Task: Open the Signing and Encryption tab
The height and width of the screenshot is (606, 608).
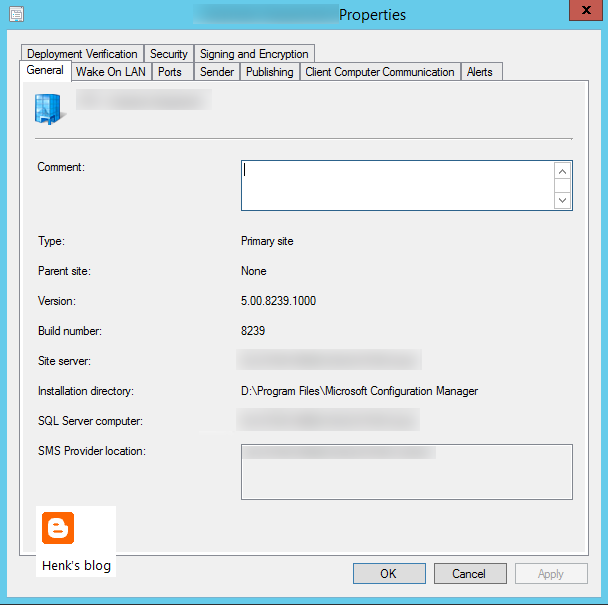Action: [x=254, y=54]
